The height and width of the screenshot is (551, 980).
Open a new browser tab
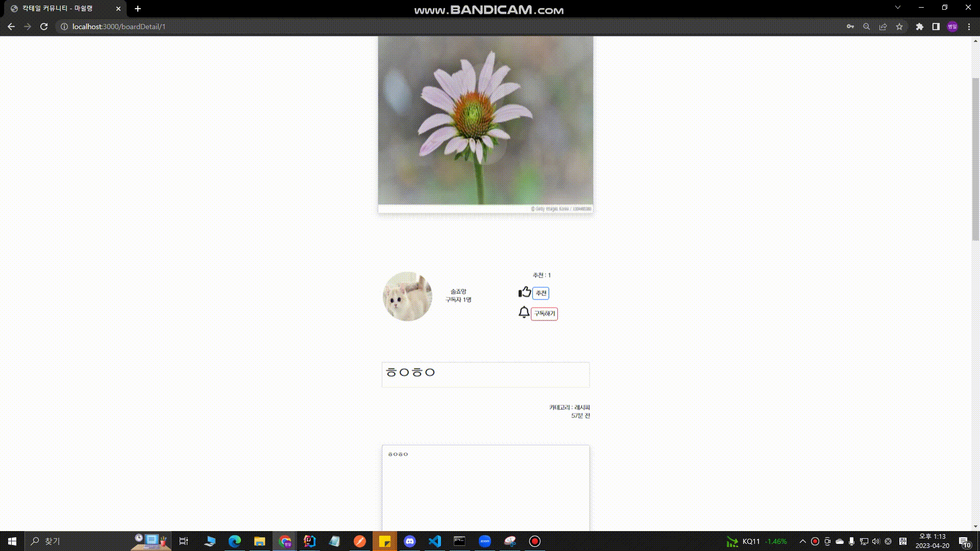click(x=138, y=9)
